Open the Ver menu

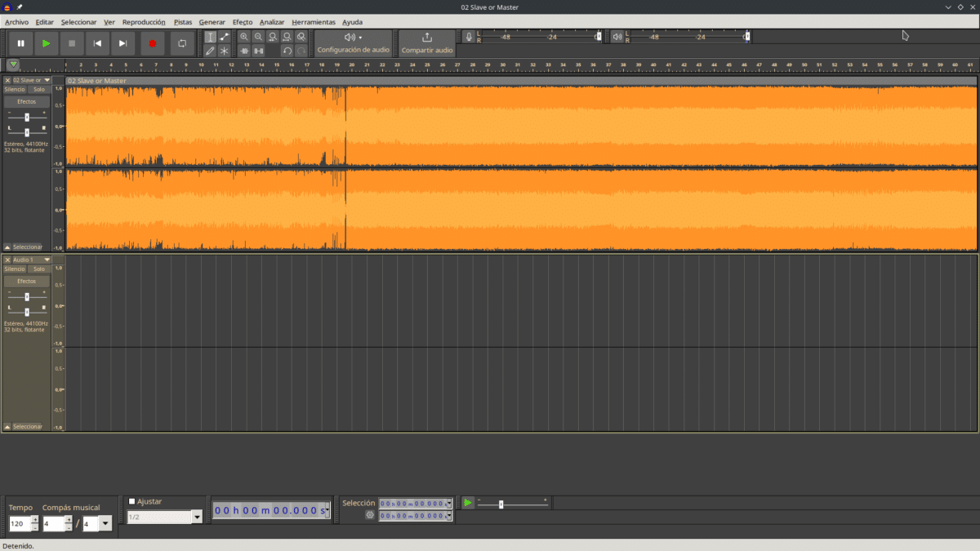click(109, 22)
